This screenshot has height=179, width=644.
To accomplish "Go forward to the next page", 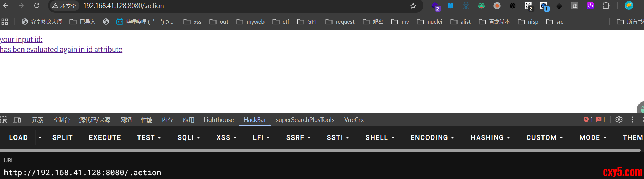I will (21, 6).
